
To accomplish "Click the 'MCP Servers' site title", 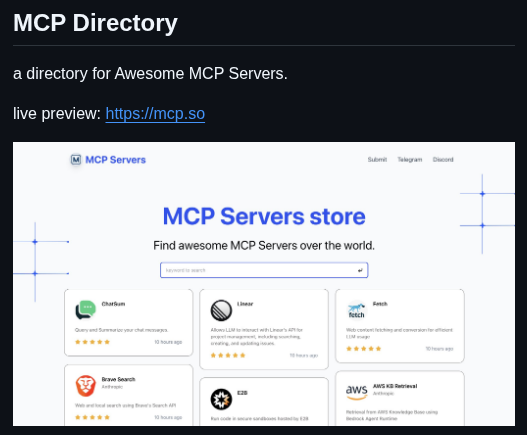I will click(115, 160).
